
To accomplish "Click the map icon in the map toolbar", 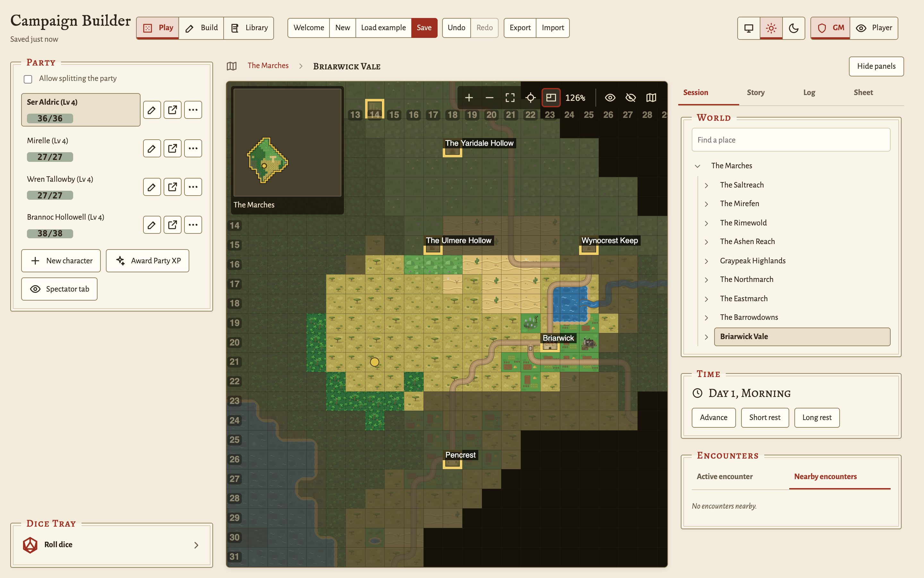I will click(651, 98).
